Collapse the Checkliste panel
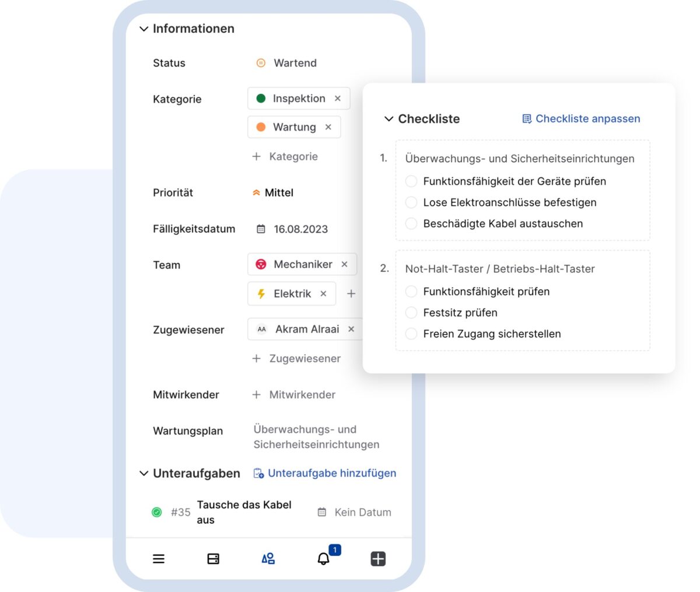The image size is (700, 592). tap(389, 119)
